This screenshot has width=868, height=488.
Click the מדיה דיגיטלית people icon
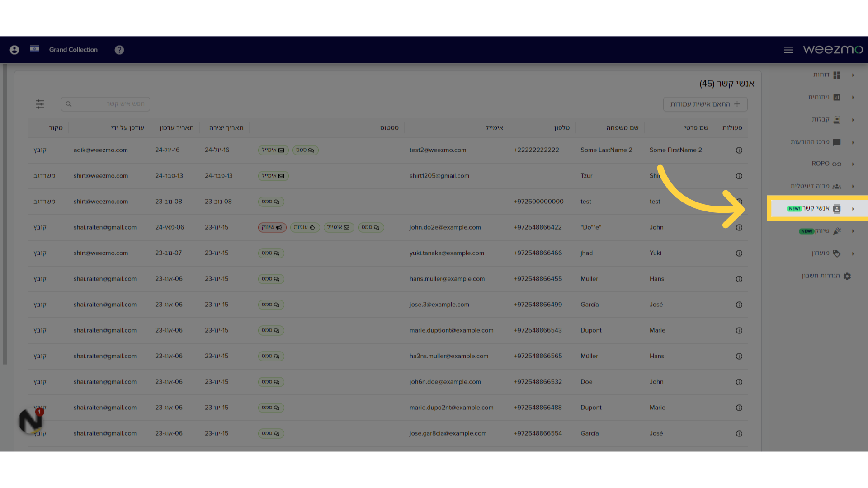837,186
